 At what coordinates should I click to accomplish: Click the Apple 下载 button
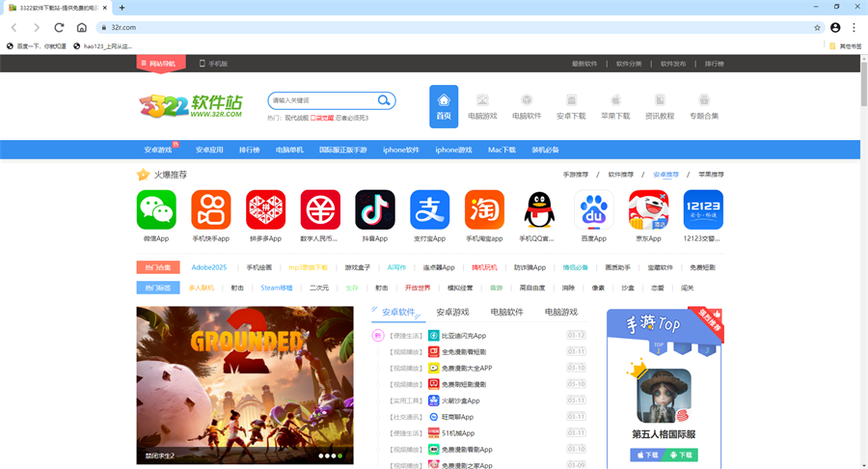[647, 455]
